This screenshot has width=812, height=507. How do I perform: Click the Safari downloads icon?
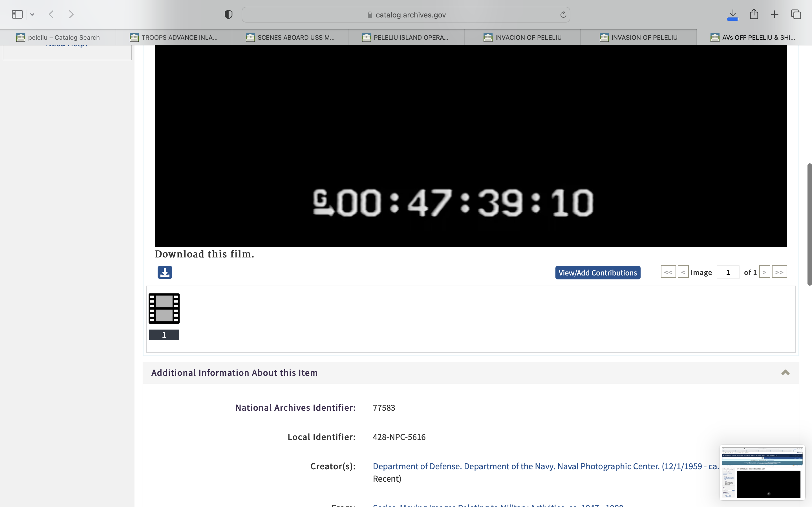[732, 14]
